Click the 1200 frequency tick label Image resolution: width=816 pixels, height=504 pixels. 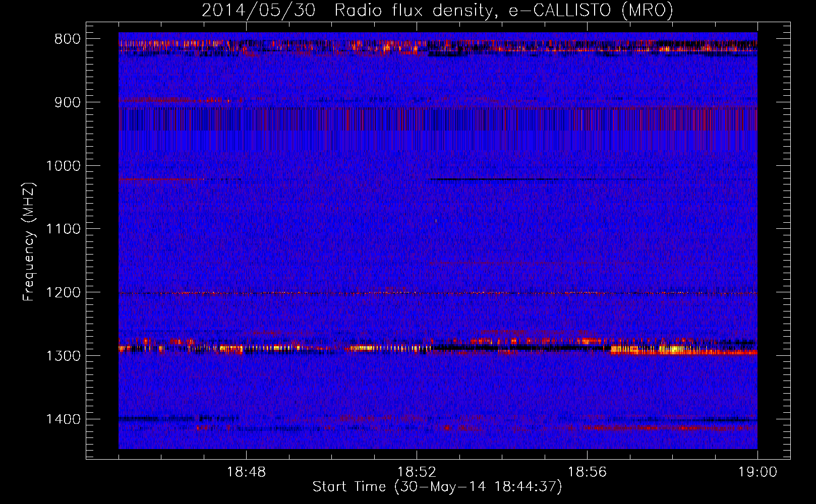click(x=63, y=293)
